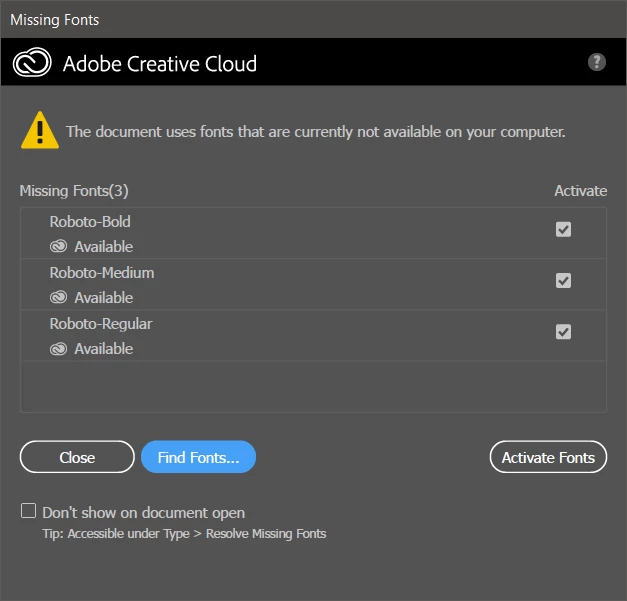Select the Roboto-Regular font name

101,324
